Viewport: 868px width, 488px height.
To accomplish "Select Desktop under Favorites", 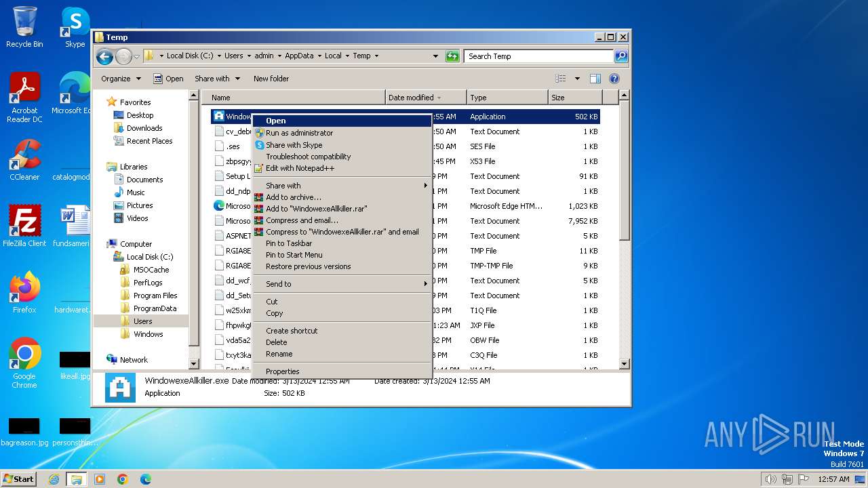I will tap(140, 115).
